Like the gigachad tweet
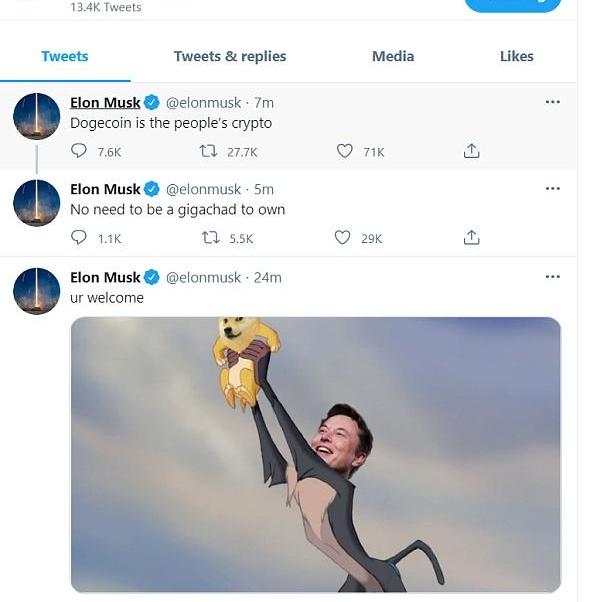 (343, 238)
